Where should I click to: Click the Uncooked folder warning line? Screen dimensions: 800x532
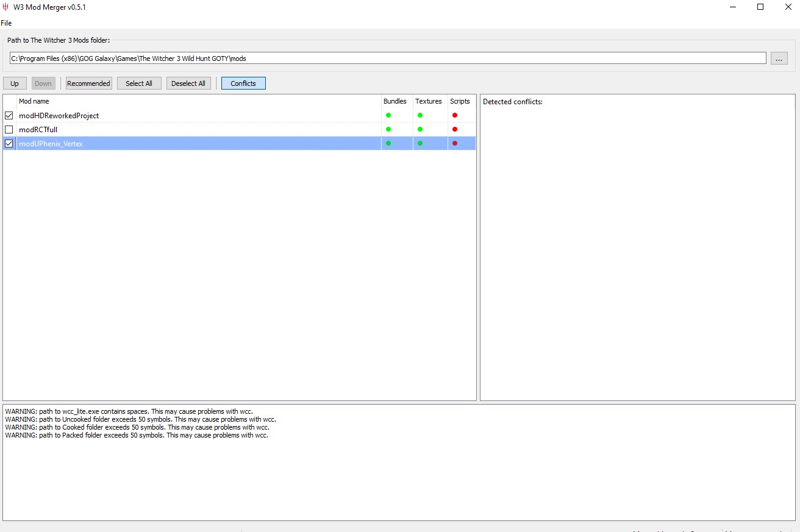(140, 419)
